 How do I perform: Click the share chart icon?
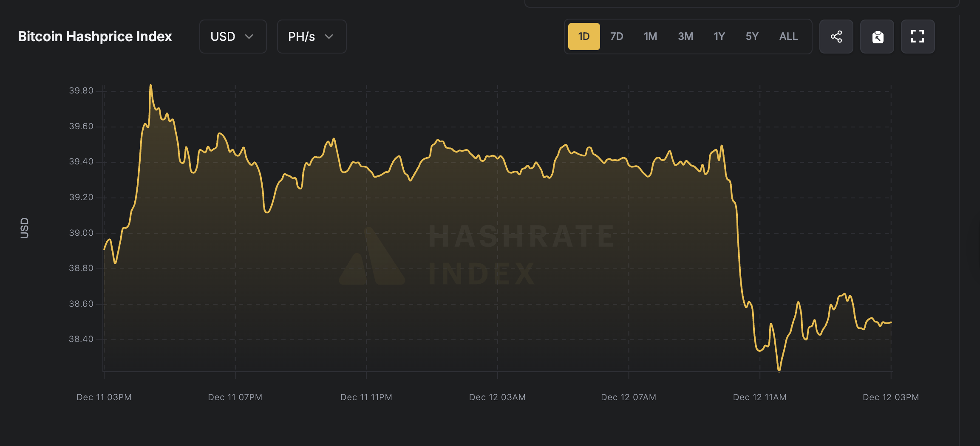[836, 37]
